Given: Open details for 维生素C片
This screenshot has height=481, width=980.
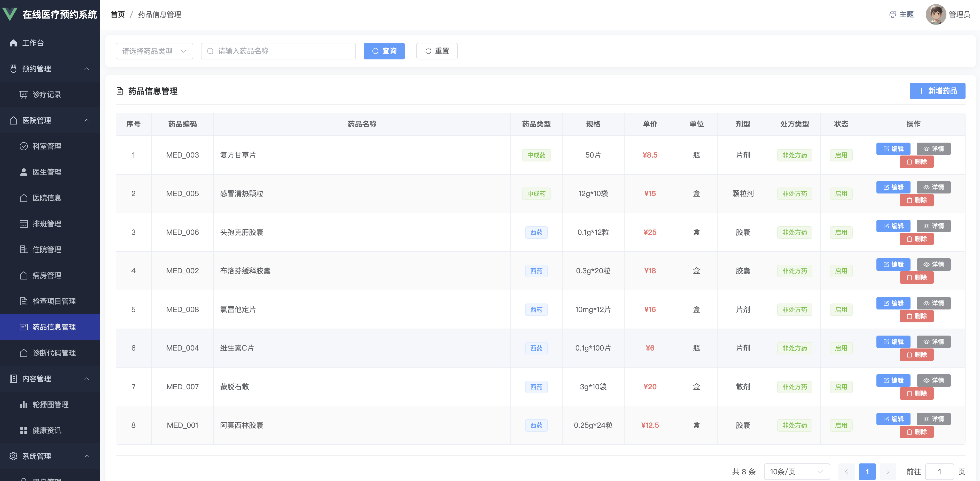Looking at the screenshot, I should (x=933, y=342).
